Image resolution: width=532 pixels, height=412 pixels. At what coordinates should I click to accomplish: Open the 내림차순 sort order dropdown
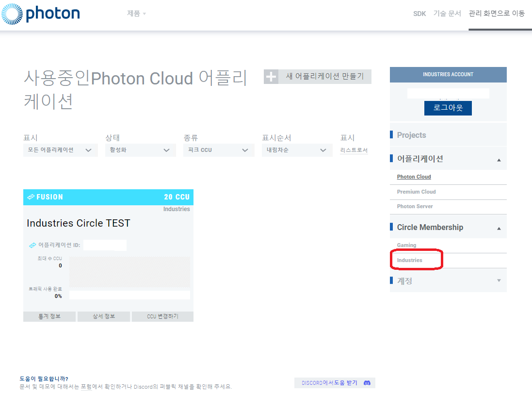pos(297,150)
